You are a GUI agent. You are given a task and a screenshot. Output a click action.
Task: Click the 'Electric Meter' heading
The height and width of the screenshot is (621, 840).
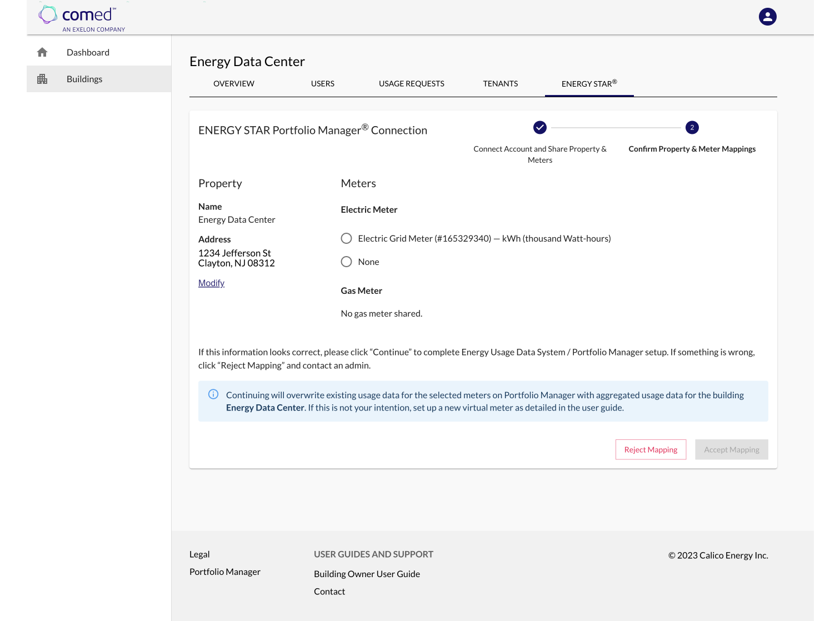coord(369,209)
